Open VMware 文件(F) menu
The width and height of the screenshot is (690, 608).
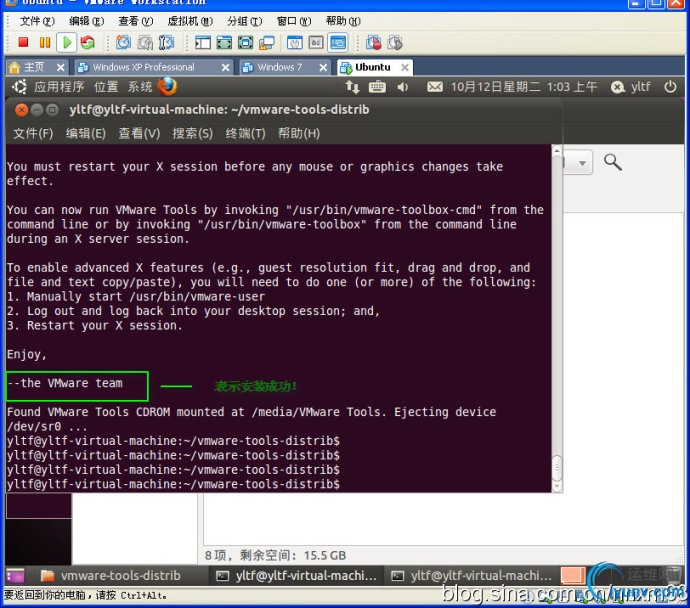click(x=37, y=21)
